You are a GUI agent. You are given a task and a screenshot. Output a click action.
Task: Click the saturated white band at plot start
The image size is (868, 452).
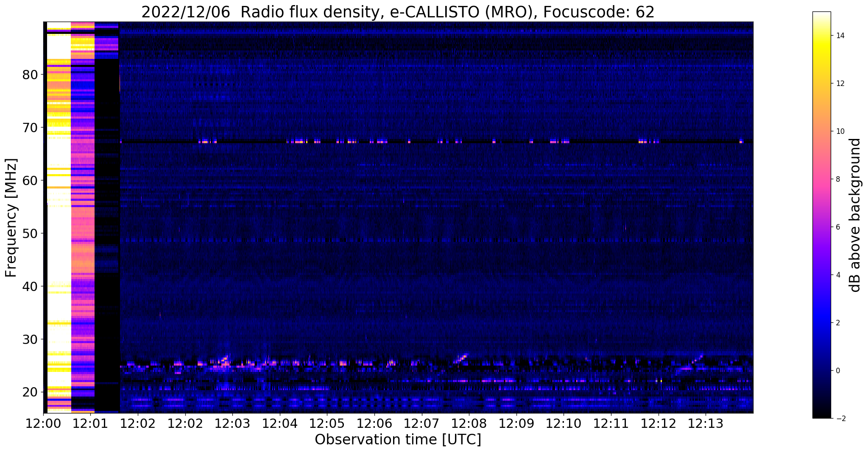click(59, 217)
